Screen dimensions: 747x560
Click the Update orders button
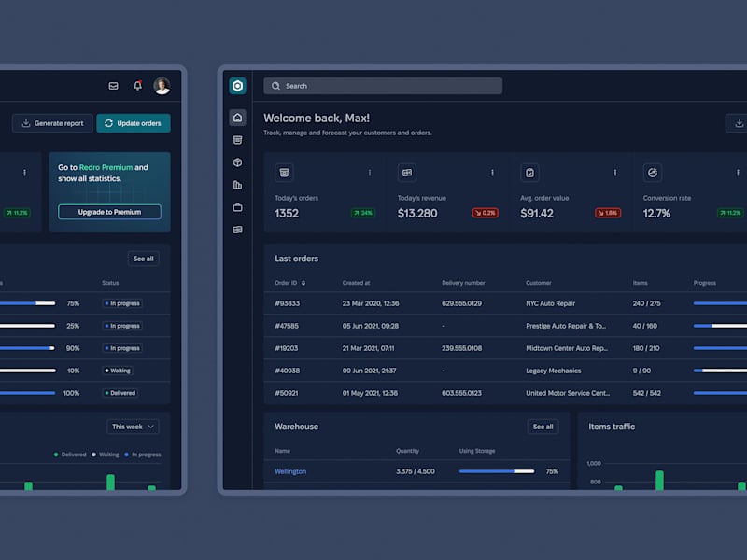(134, 123)
